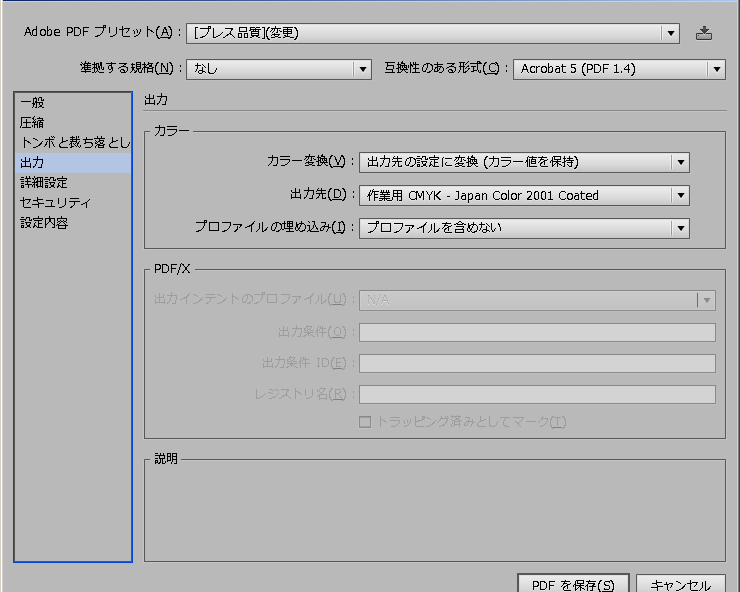Screen dimensions: 740x592
Task: Open トンボと裁ち落とし settings
Action: [74, 142]
